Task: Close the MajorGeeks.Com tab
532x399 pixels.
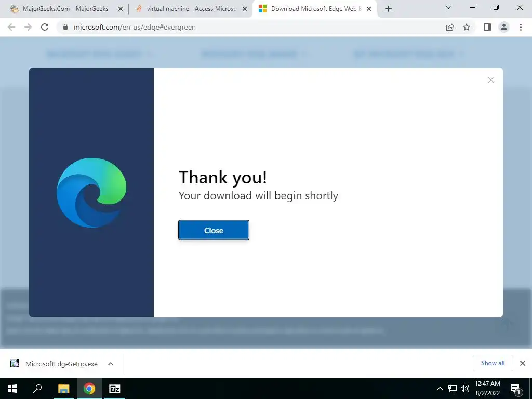Action: pos(121,9)
